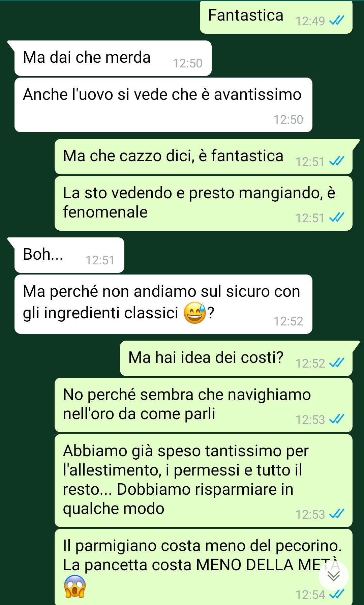Tap the 12:50 timestamp on "Ma dai che merda"
This screenshot has height=605, width=364.
(187, 63)
